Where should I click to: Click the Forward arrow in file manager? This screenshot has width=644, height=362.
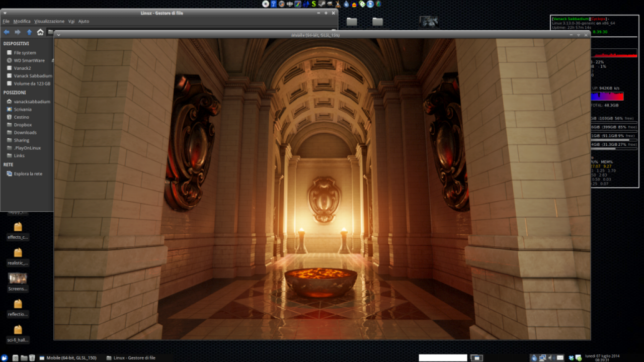coord(18,32)
